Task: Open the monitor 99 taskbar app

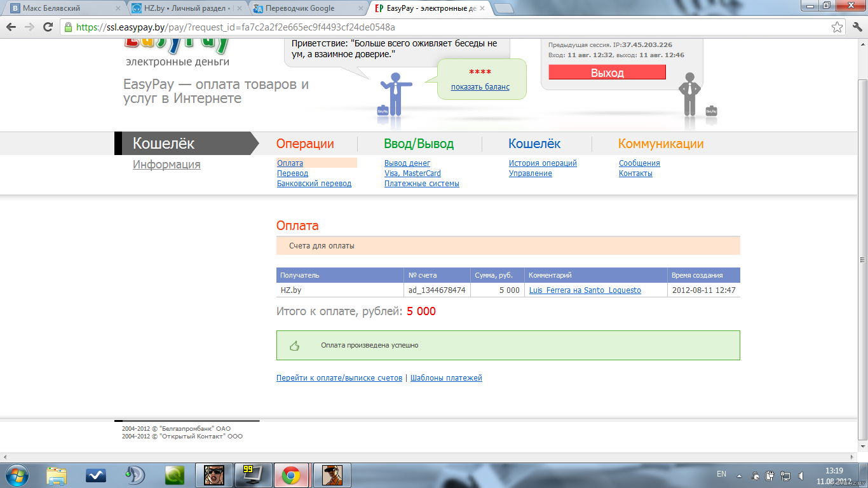Action: (x=252, y=475)
